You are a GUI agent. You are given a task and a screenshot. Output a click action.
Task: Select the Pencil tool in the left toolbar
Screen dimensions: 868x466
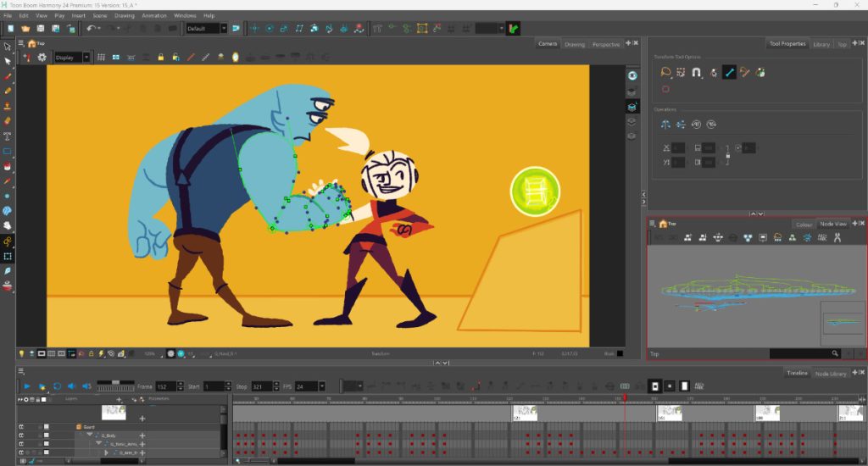[7, 91]
